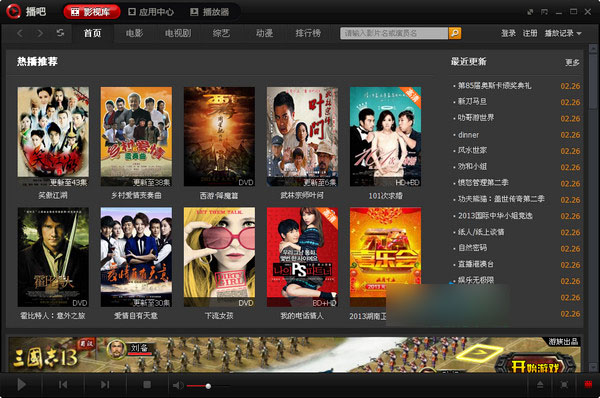This screenshot has width=600, height=398.
Task: Expand the 播放记录 dropdown
Action: (563, 33)
